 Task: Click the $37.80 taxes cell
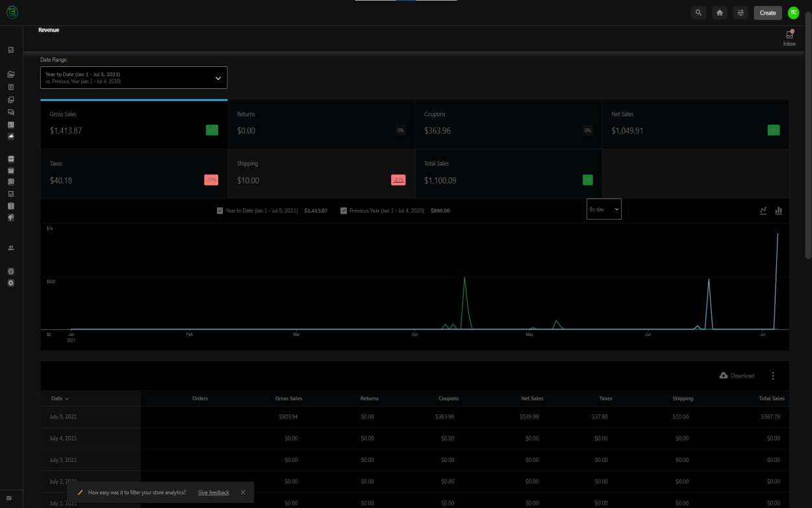click(600, 416)
